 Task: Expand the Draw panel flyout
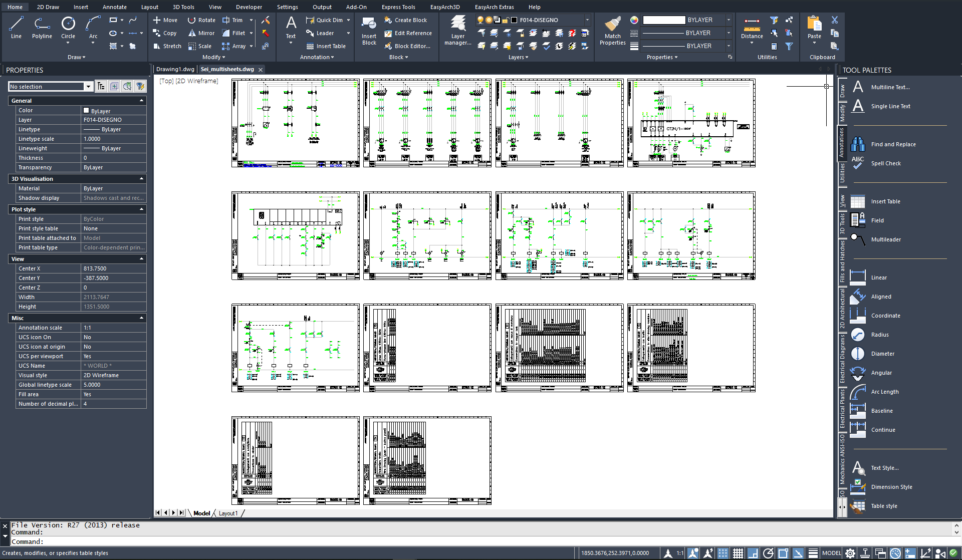click(76, 57)
